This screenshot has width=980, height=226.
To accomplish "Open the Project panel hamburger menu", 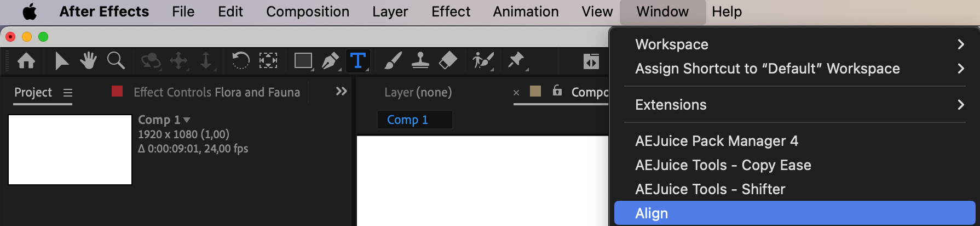I will pyautogui.click(x=68, y=93).
